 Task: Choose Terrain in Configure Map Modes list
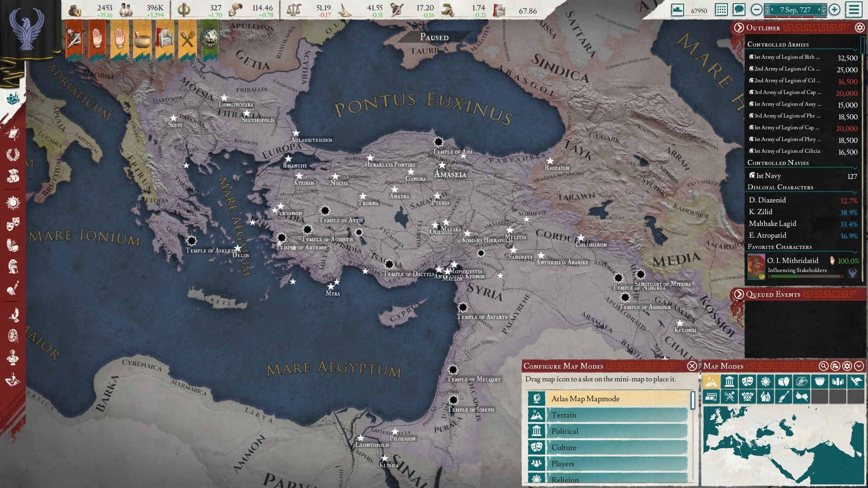608,415
